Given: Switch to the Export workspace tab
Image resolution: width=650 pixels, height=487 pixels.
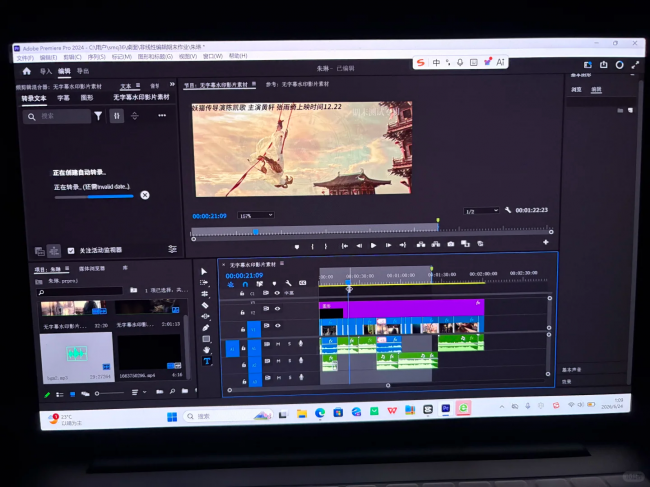Looking at the screenshot, I should (x=83, y=71).
